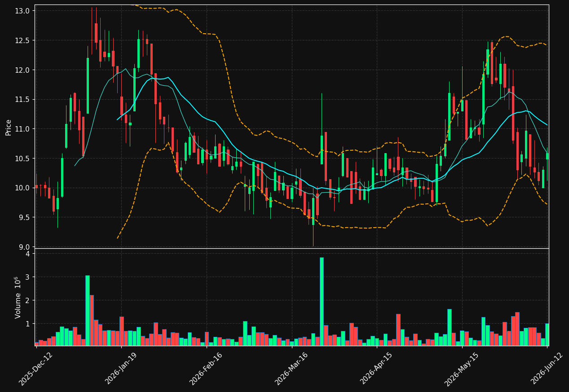Click the volume axis tick 2

tap(27, 300)
